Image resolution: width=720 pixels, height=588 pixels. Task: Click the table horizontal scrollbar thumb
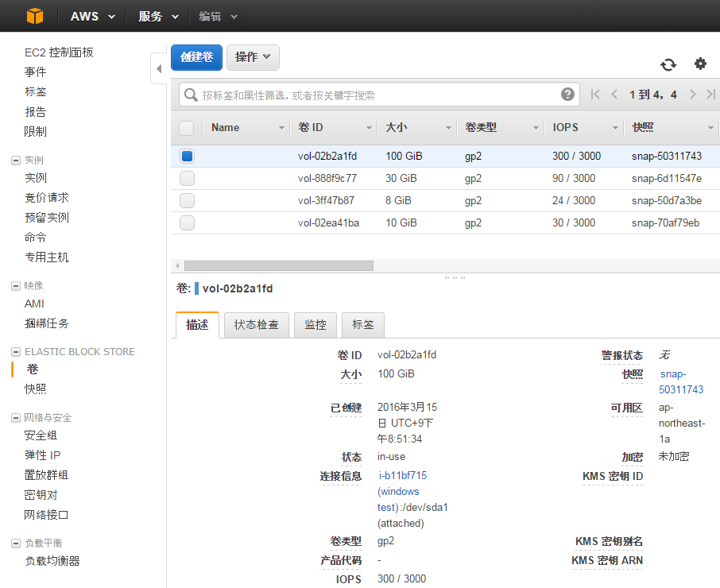point(279,265)
